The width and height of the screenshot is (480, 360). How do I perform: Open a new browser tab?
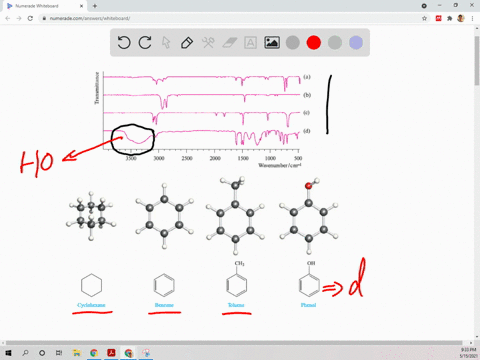[95, 6]
